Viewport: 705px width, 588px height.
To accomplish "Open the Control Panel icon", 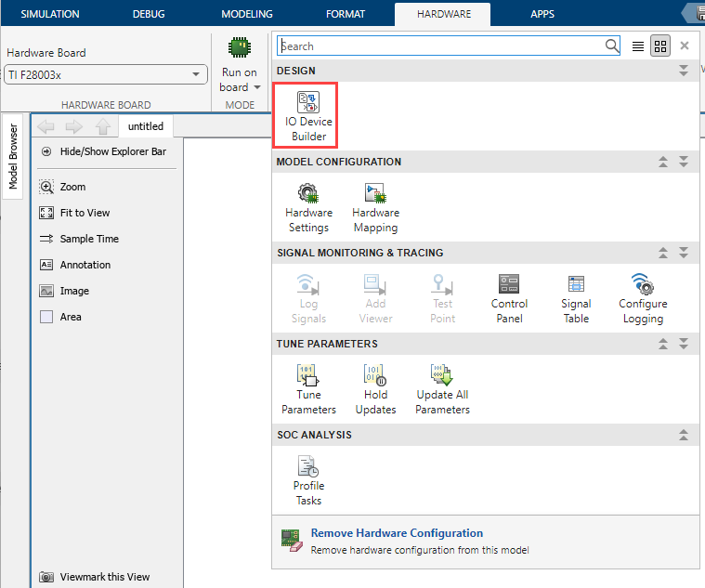I will [509, 297].
